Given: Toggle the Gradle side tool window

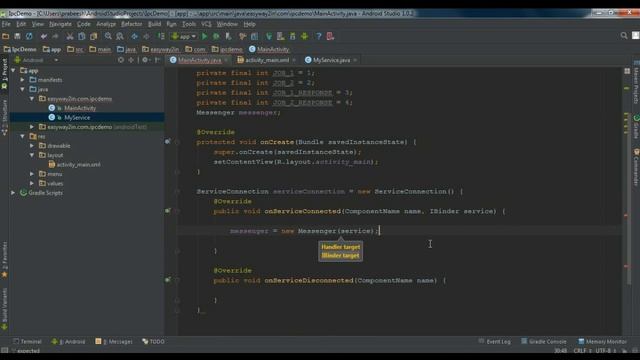Looking at the screenshot, I should click(636, 127).
